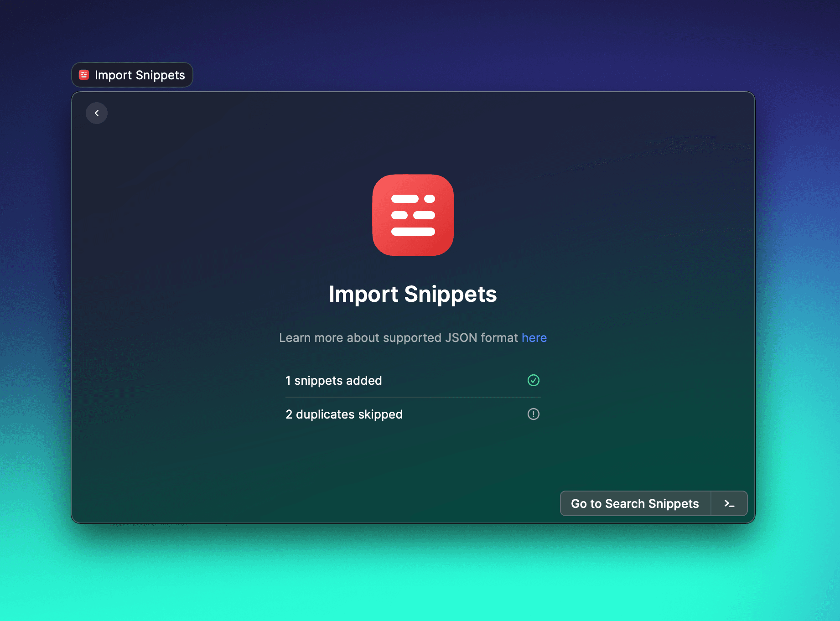Collapse back to the previous view via the chevron
The image size is (840, 621).
[x=96, y=113]
